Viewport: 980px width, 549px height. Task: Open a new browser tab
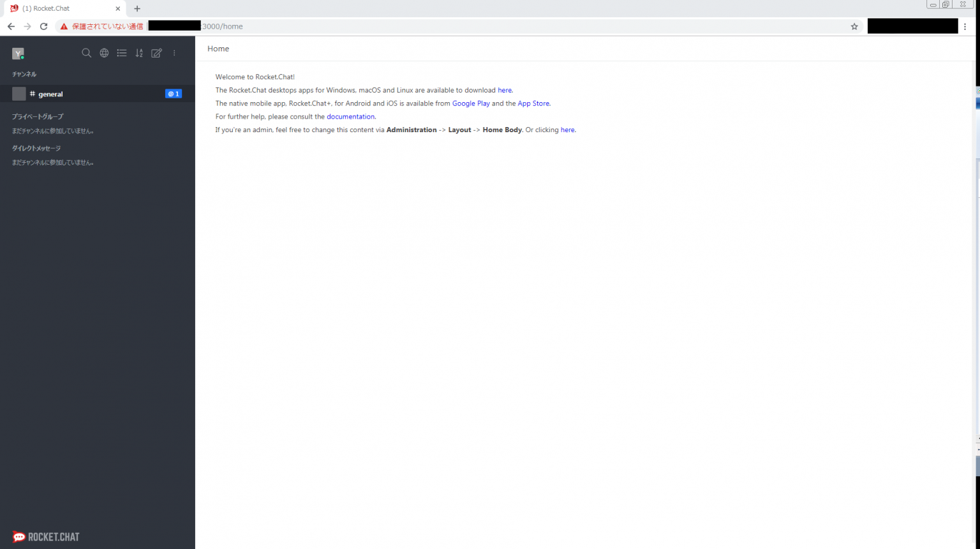click(137, 8)
